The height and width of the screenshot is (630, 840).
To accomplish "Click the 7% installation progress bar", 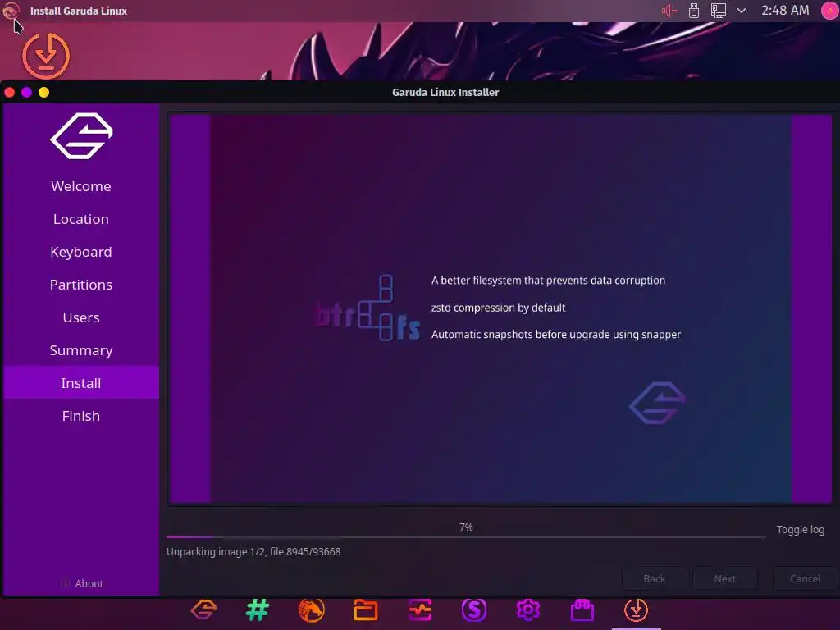I will coord(466,536).
